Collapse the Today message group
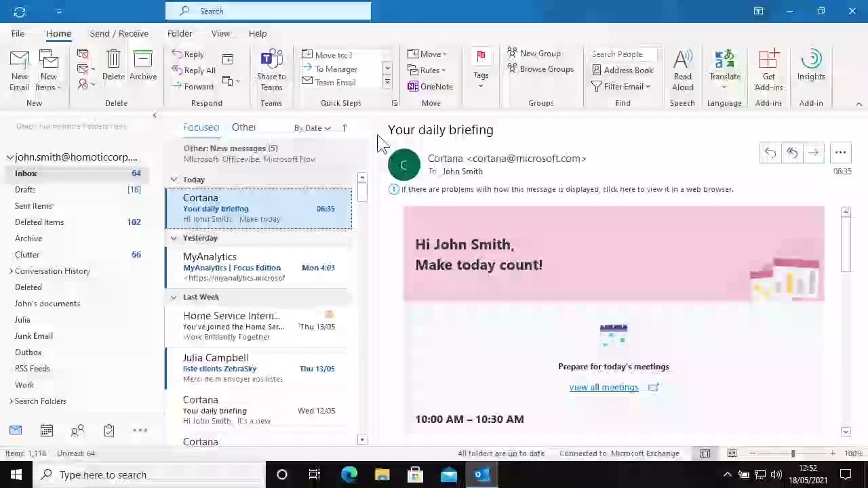 coord(174,180)
